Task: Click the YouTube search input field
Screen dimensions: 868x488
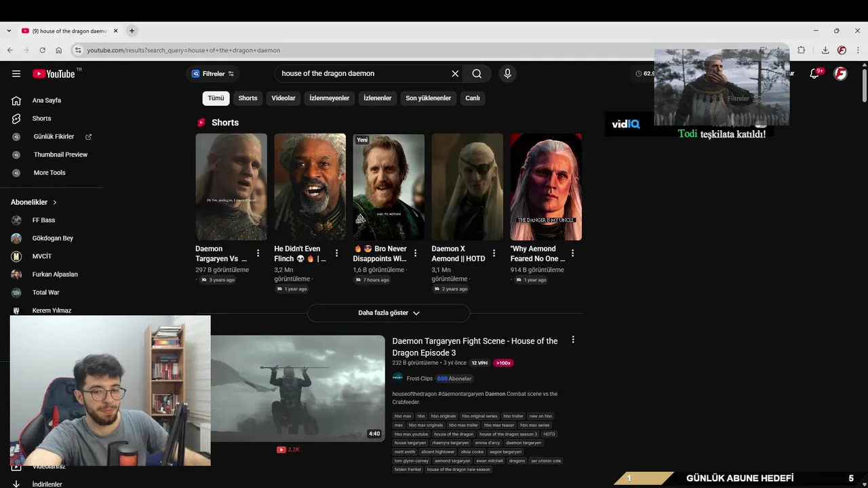Action: click(x=363, y=74)
